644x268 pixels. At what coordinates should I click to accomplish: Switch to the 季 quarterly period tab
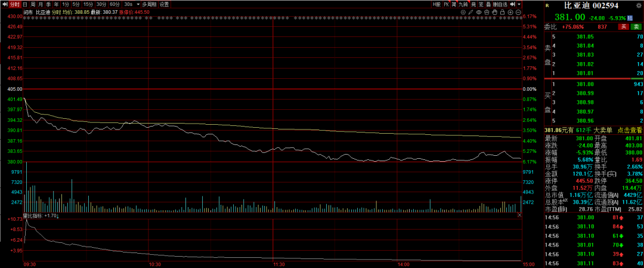click(48, 4)
